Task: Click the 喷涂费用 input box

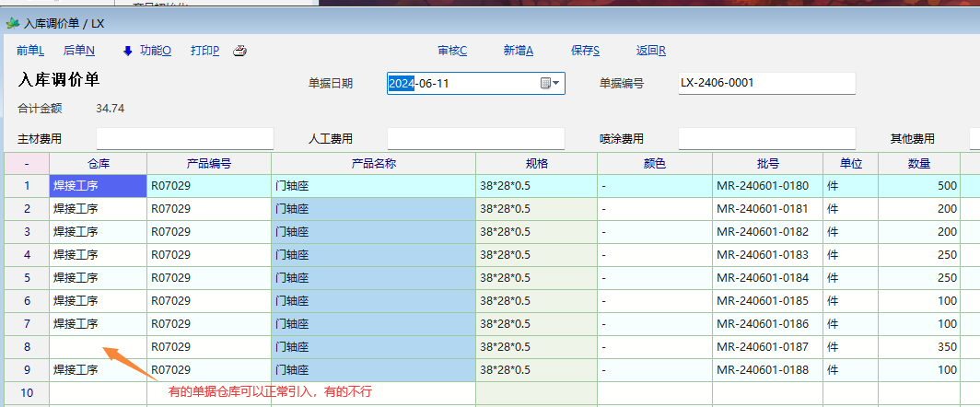Action: coord(766,139)
